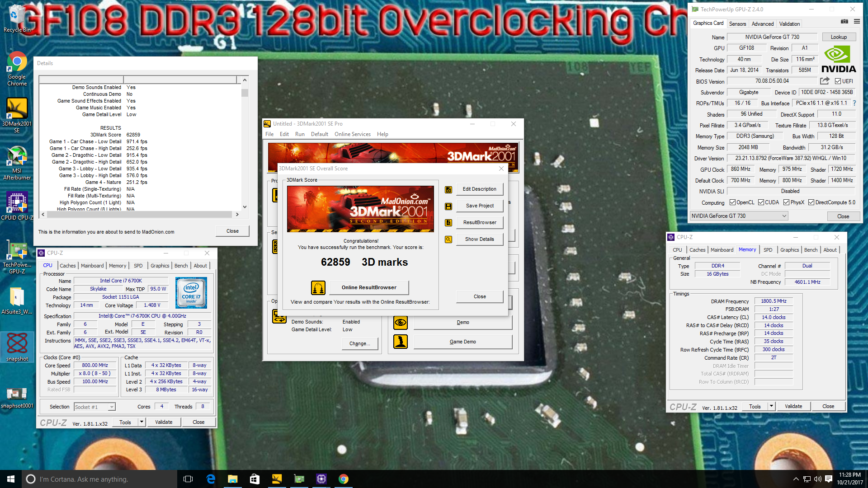The image size is (868, 488).
Task: Click the Online ResultBrowser people icon
Action: 318,287
